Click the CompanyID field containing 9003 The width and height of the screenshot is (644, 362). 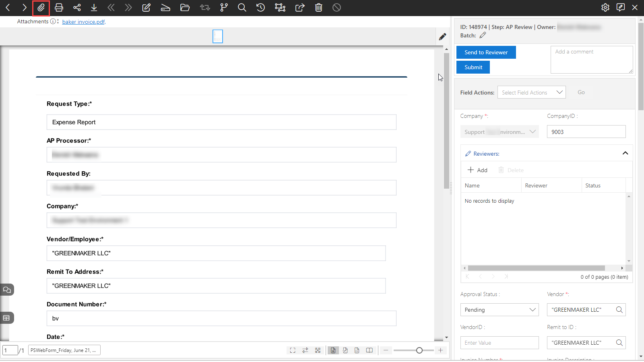(586, 132)
